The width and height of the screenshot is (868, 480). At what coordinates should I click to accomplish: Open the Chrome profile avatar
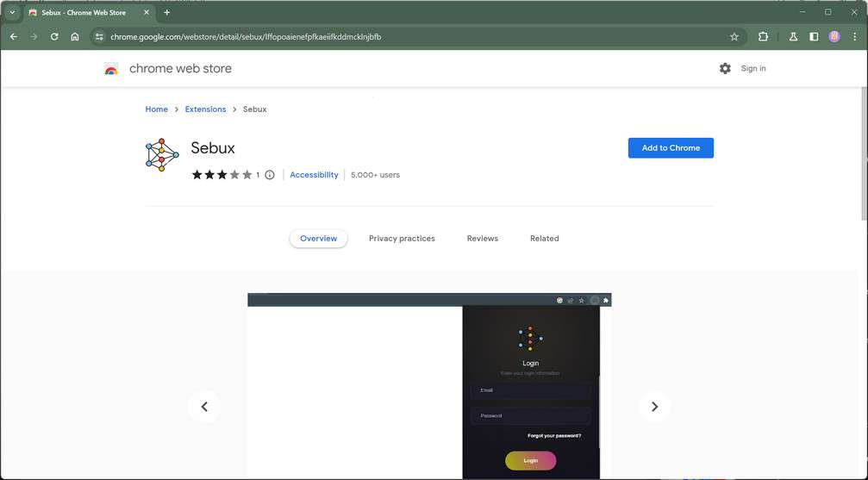[x=834, y=36]
